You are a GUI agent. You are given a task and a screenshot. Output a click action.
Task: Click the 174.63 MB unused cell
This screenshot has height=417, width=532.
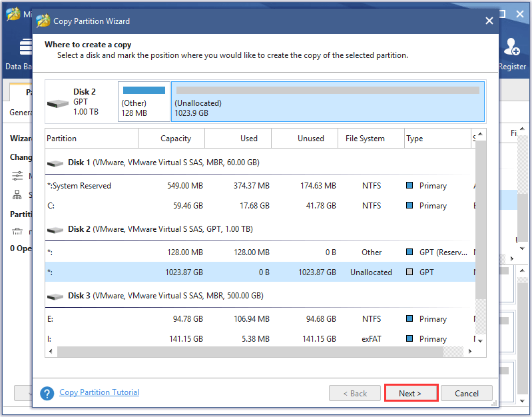[318, 186]
